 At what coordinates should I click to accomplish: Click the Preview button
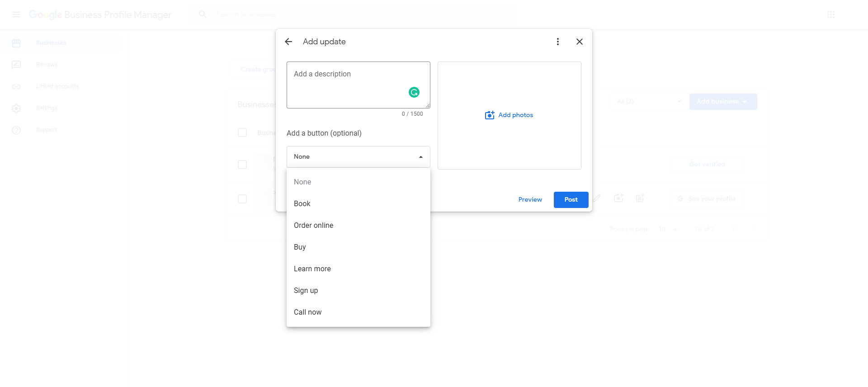point(530,199)
